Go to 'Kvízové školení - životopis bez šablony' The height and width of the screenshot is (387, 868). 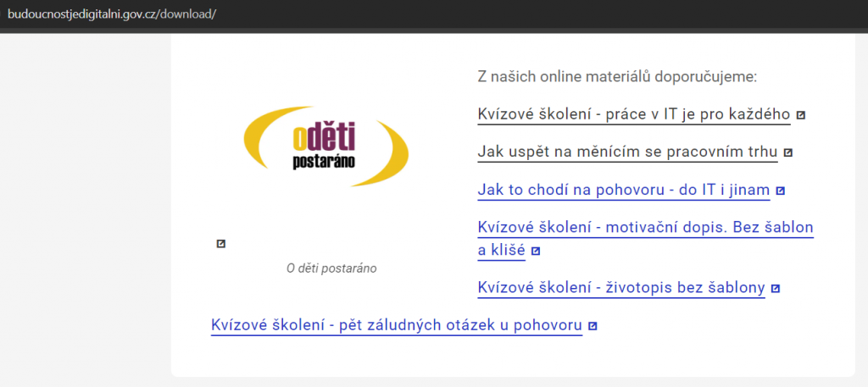(621, 289)
